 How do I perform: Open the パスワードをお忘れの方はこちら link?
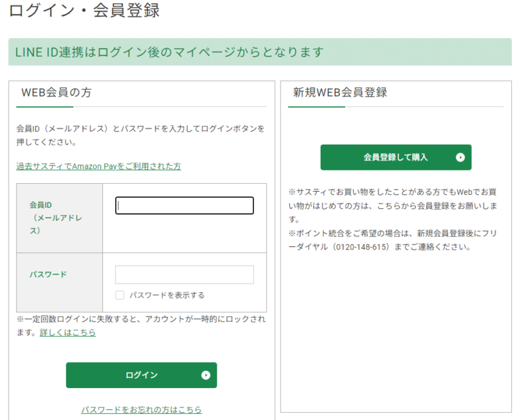point(141,410)
